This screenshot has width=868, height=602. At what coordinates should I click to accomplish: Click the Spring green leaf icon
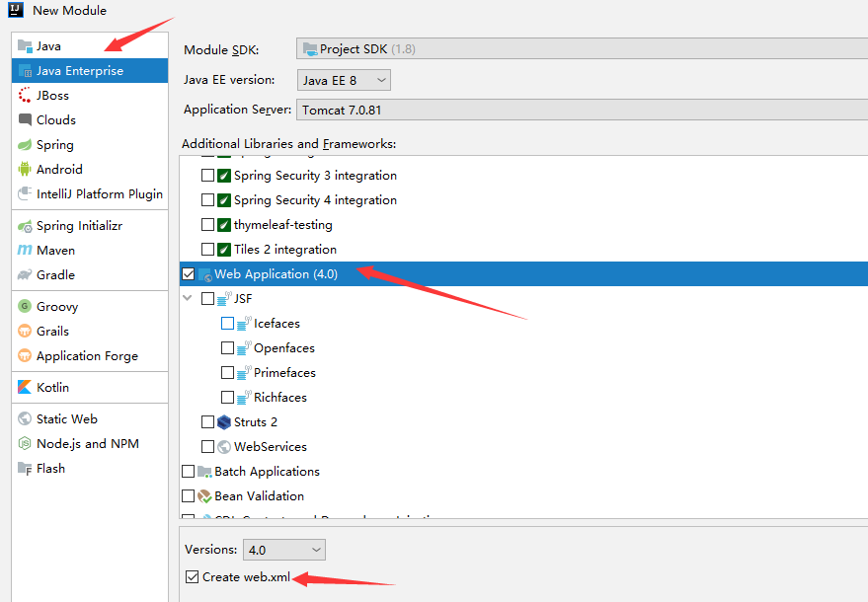(x=25, y=145)
